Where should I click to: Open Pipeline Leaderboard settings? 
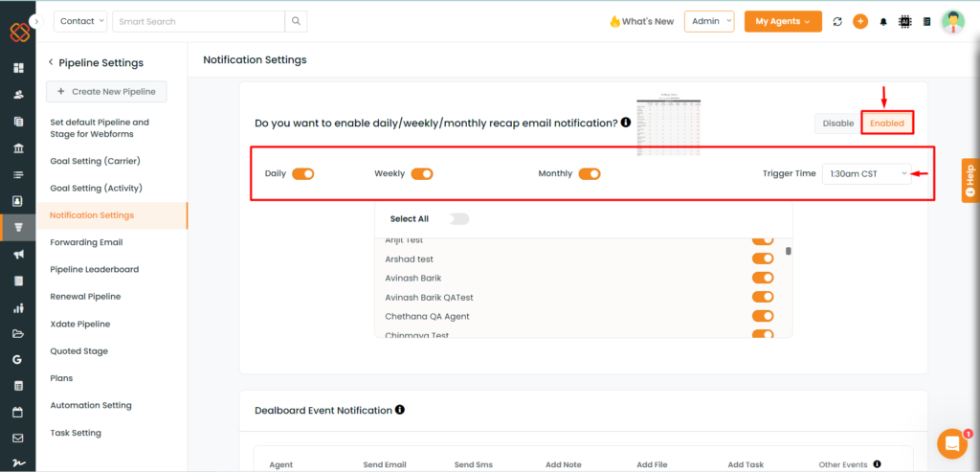point(95,269)
